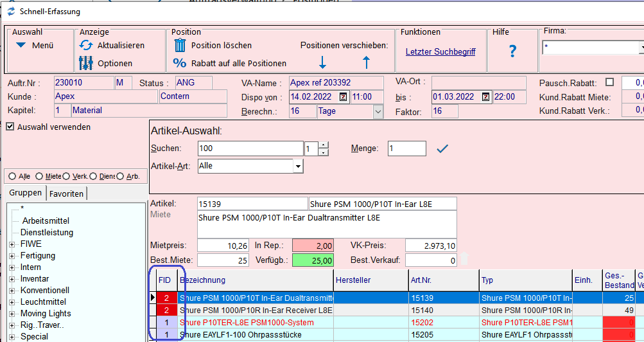Open the Firma dropdown

[641, 48]
